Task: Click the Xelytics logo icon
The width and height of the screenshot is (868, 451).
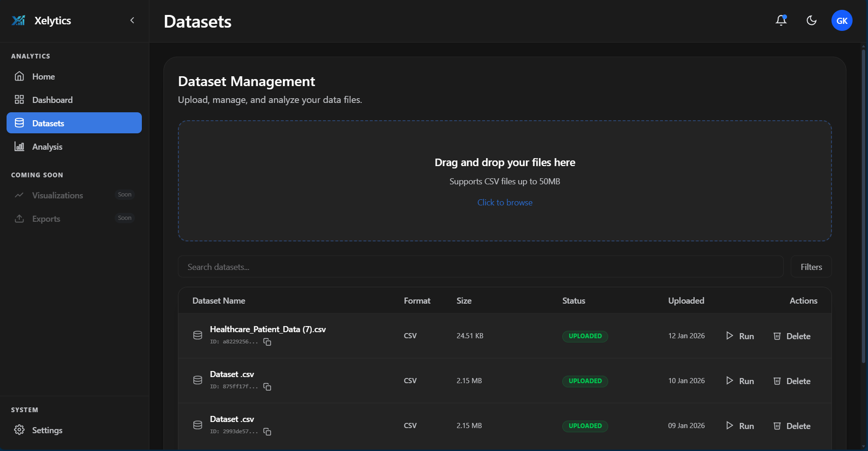Action: (18, 20)
